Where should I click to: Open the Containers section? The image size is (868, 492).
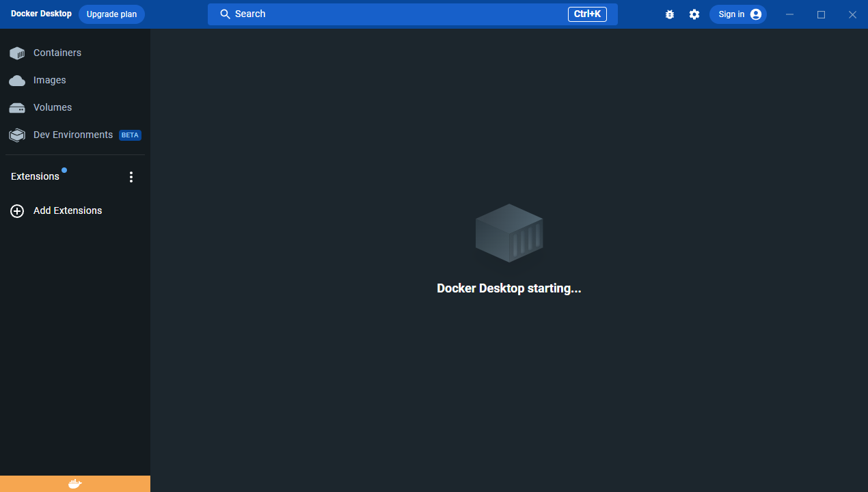click(74, 53)
